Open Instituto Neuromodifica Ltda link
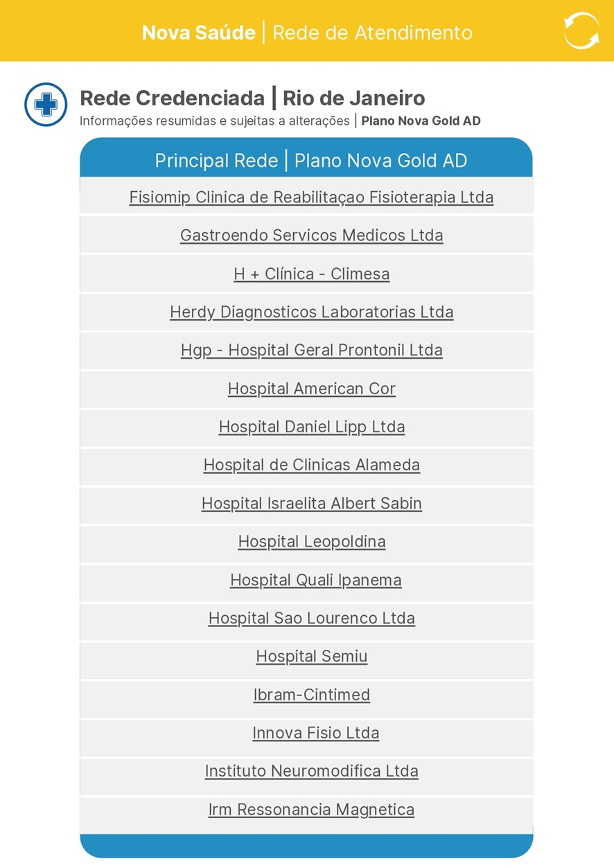Viewport: 614px width, 868px height. click(311, 772)
